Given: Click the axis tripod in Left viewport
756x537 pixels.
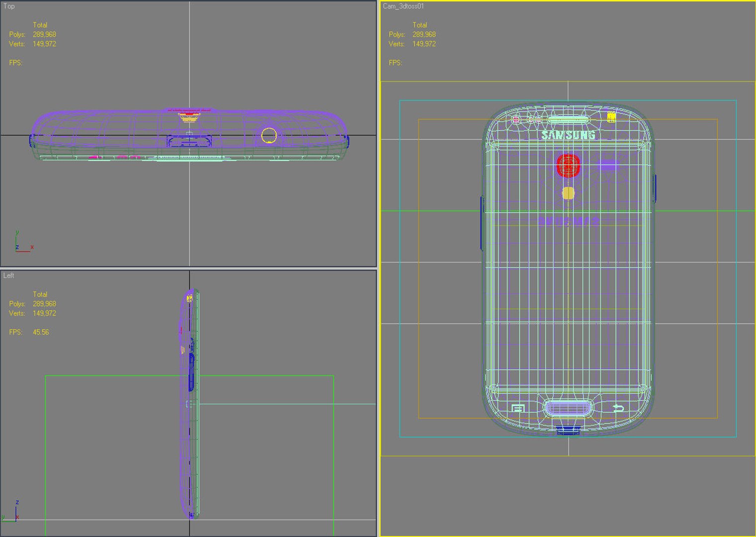Looking at the screenshot, I should 11,512.
